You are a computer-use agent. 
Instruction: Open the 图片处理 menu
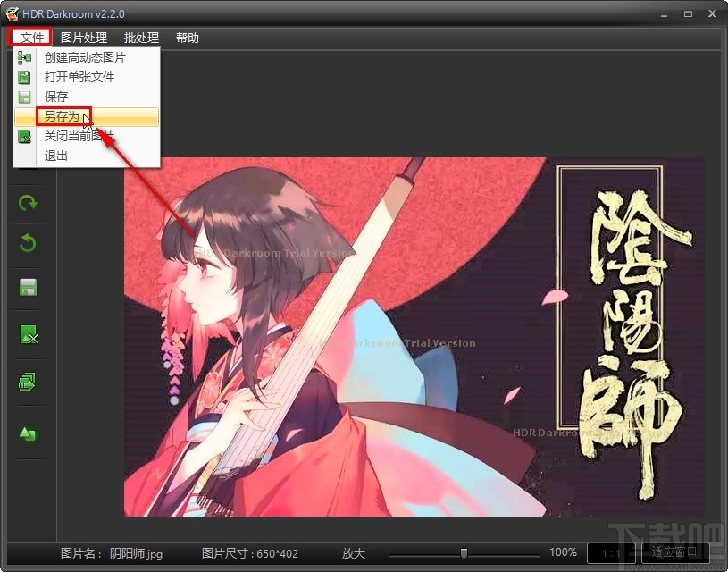click(84, 38)
